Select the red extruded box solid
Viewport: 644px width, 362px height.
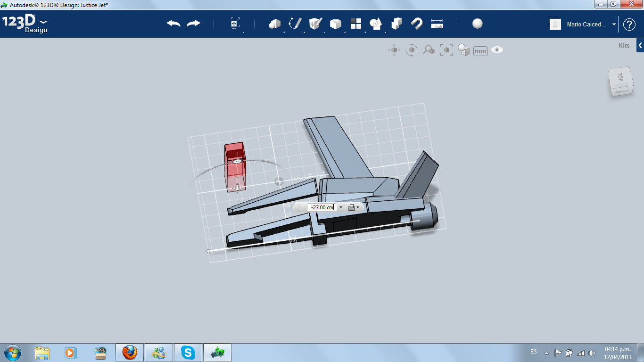(234, 167)
